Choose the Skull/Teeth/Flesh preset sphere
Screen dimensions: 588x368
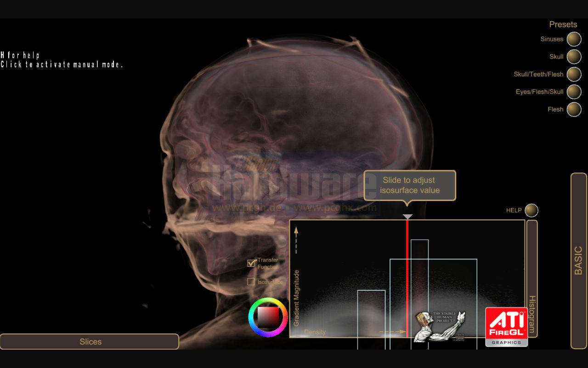(x=574, y=74)
